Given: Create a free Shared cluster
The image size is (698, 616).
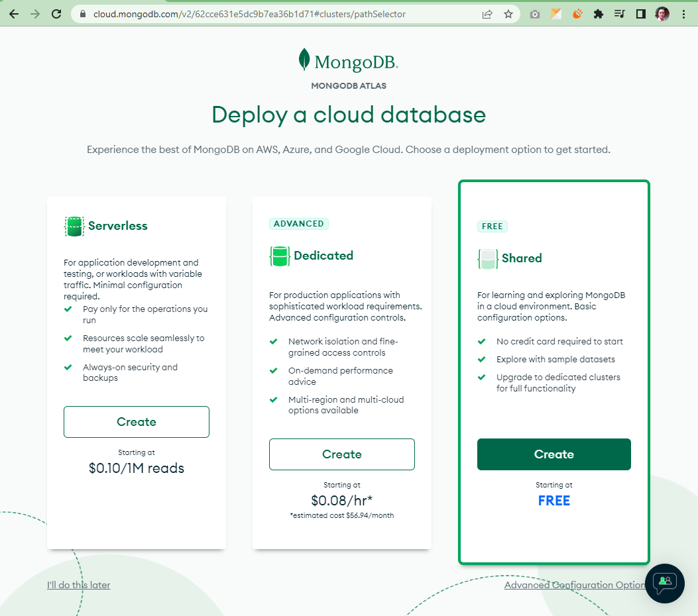Looking at the screenshot, I should tap(553, 454).
